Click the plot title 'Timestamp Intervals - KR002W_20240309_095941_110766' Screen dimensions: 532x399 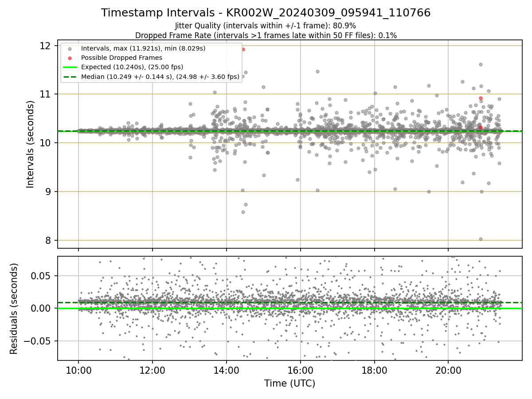(266, 13)
